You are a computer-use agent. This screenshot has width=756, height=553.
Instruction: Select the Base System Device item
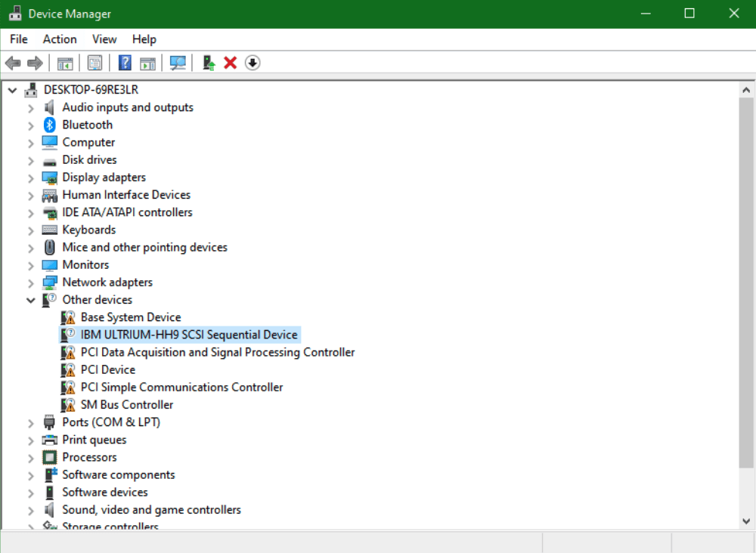tap(131, 317)
